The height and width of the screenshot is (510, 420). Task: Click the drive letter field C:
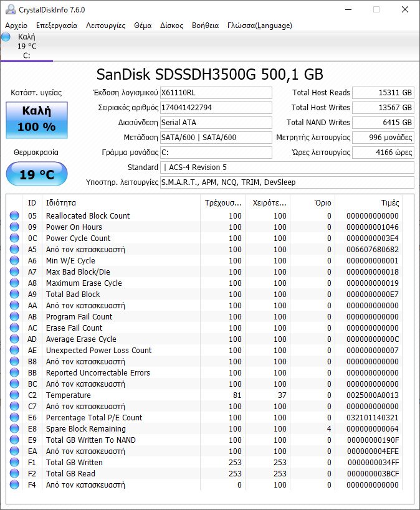[x=216, y=153]
